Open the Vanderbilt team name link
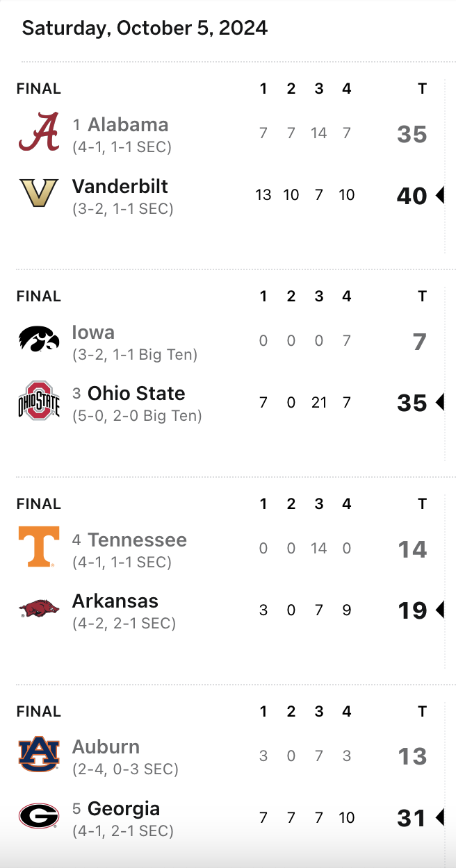The width and height of the screenshot is (456, 868). click(x=120, y=186)
